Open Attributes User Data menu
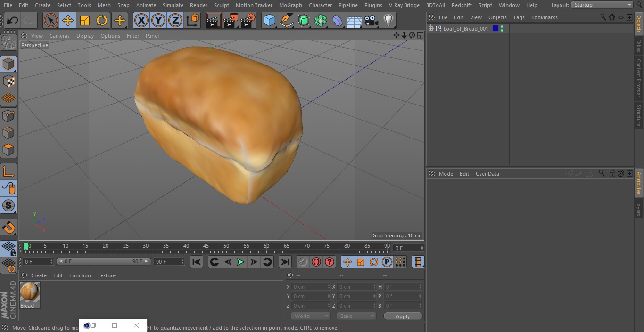This screenshot has height=332, width=644. click(x=487, y=174)
